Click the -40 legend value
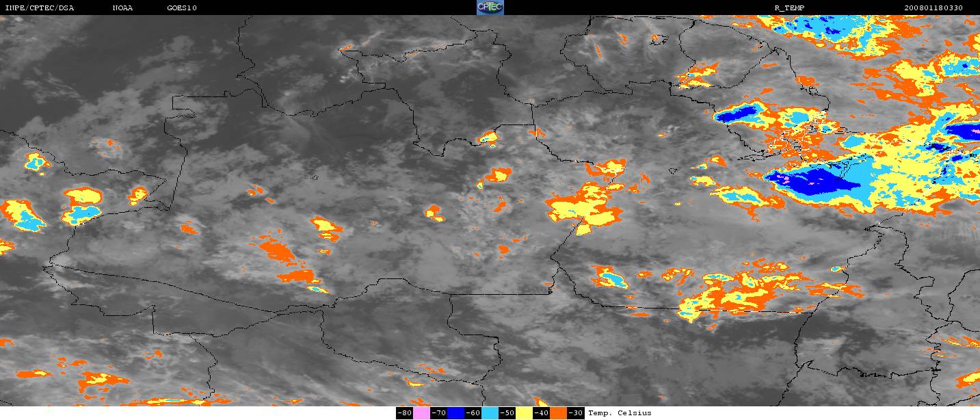Image resolution: width=980 pixels, height=420 pixels. click(x=542, y=413)
